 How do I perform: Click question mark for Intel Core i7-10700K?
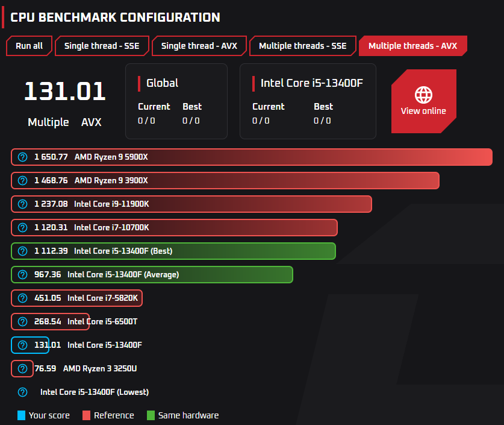point(22,227)
